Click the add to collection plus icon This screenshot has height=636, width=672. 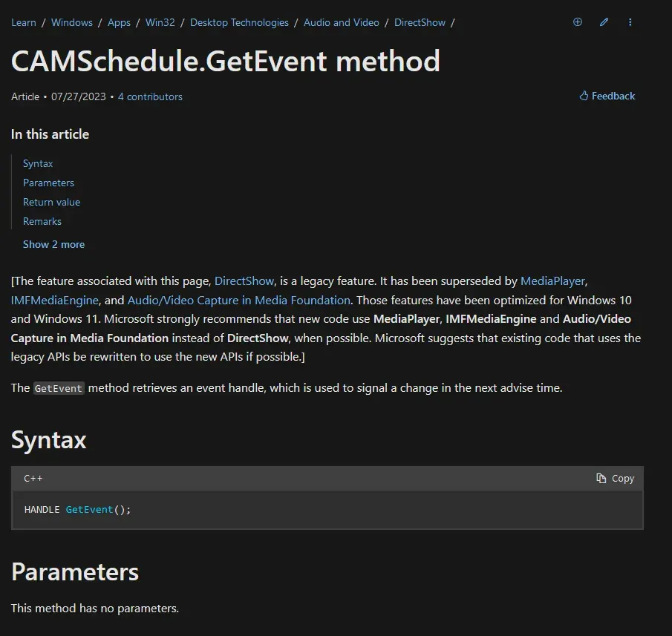pos(577,22)
